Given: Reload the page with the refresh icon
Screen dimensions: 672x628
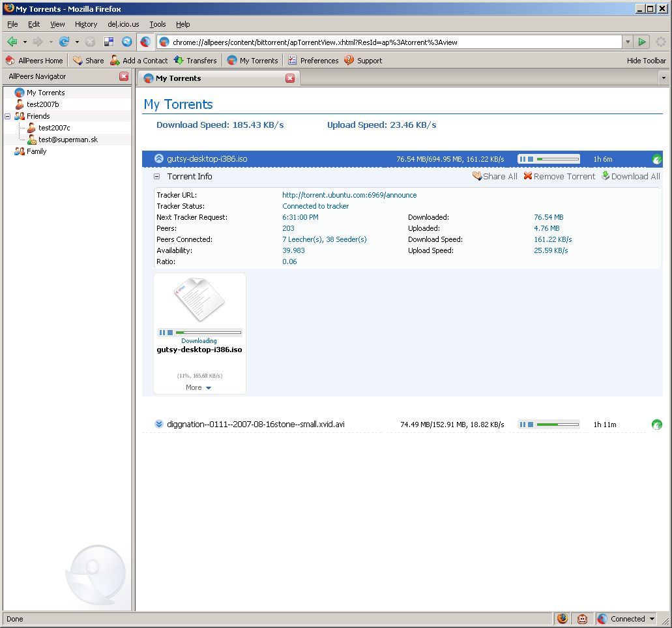Looking at the screenshot, I should (65, 42).
